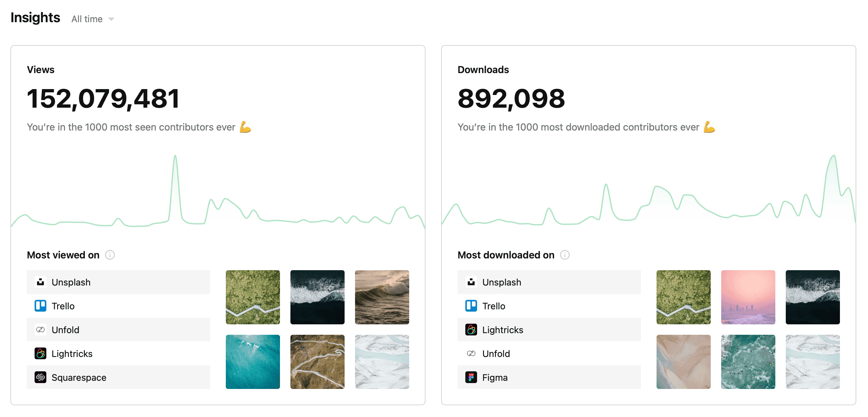Viewport: 868px width, 417px height.
Task: Select Trello row under Most downloaded on
Action: [x=549, y=306]
